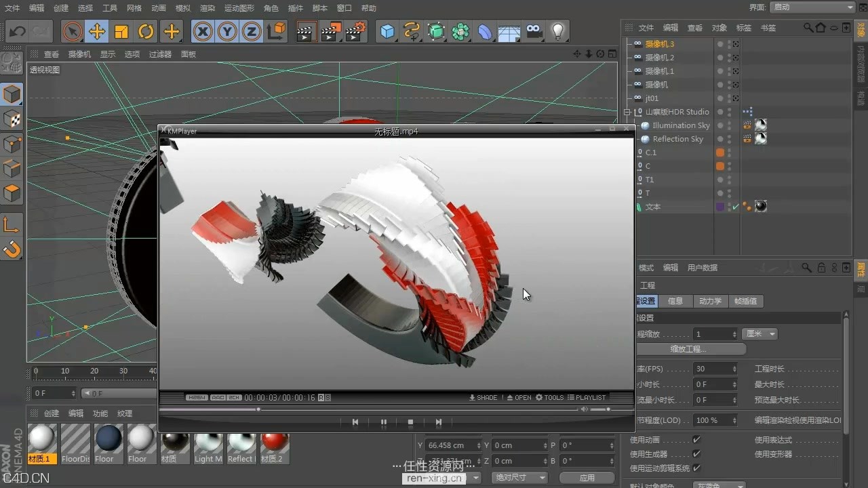Select the Scale tool
The image size is (868, 488).
pyautogui.click(x=121, y=31)
